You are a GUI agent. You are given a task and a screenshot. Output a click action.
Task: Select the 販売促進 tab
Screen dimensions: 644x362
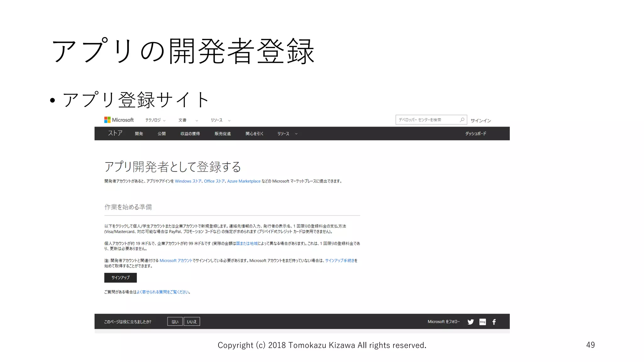pos(223,134)
